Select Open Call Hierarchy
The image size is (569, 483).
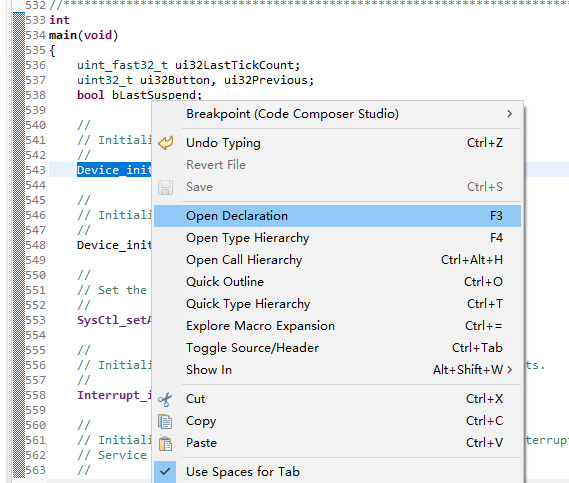coord(337,260)
